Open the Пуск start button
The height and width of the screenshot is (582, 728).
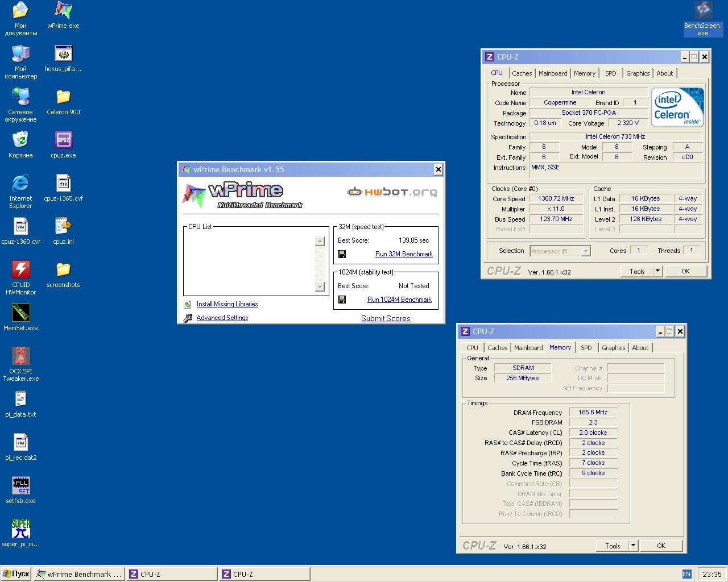16,574
